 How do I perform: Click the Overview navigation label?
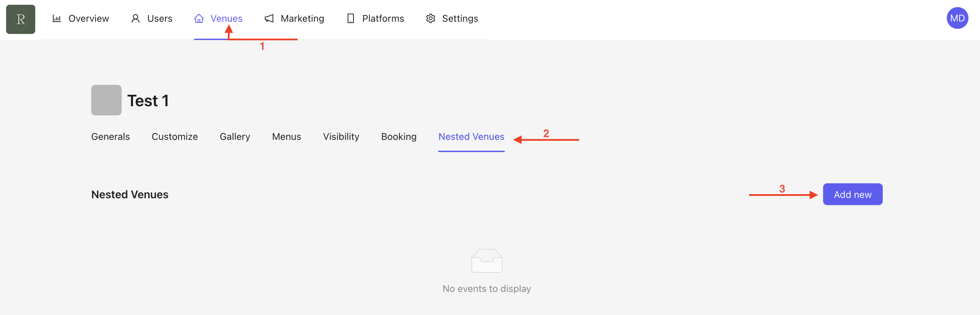(88, 18)
